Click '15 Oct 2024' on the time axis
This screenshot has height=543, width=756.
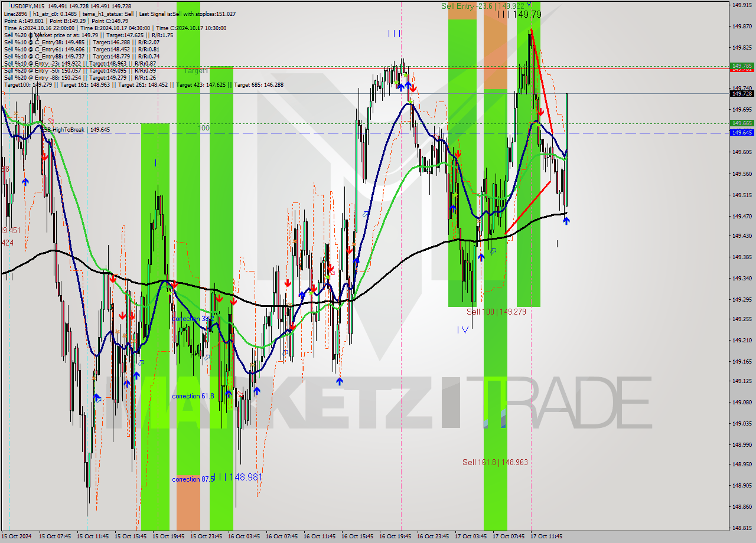[17, 537]
